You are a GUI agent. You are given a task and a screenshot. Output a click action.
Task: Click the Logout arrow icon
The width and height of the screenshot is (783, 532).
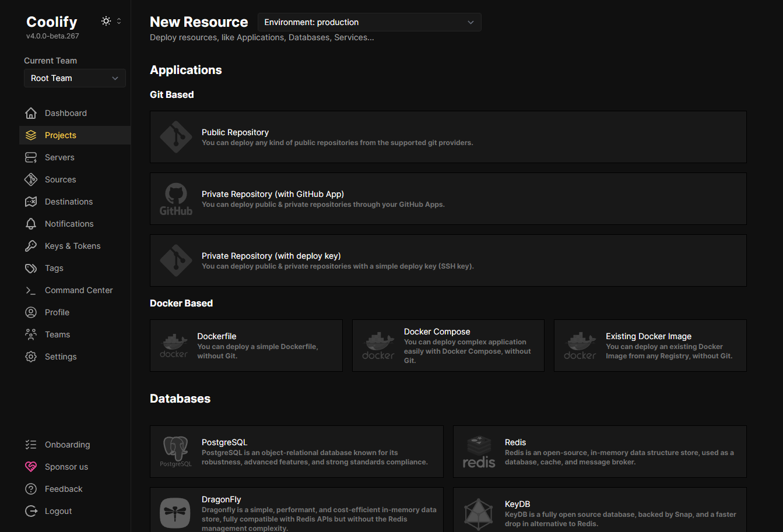pyautogui.click(x=31, y=511)
